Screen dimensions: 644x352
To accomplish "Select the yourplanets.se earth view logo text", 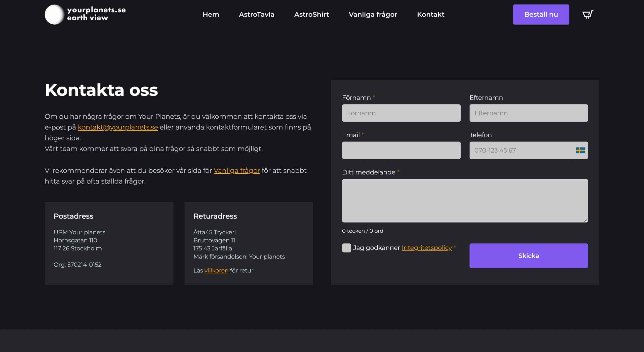I will (x=96, y=14).
